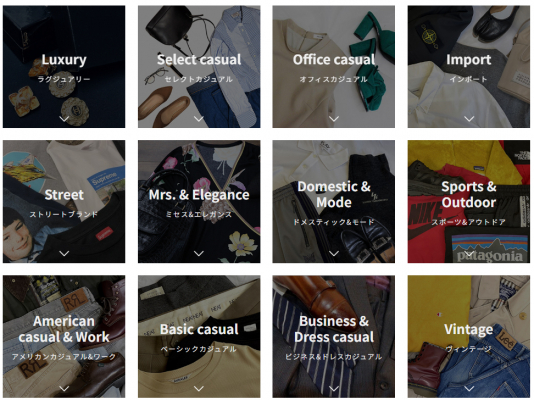This screenshot has width=534, height=400.
Task: Click chevron under Domestic & Mode
Action: [334, 254]
